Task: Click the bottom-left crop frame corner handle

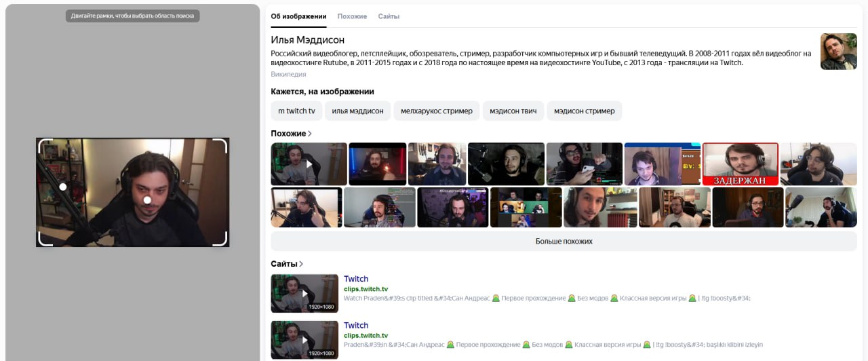Action: pos(45,238)
